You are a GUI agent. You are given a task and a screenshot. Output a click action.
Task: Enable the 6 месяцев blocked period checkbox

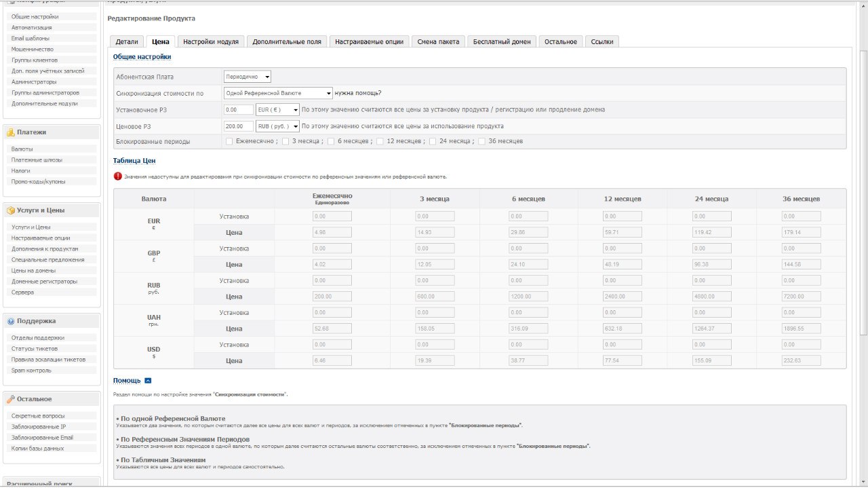[331, 141]
